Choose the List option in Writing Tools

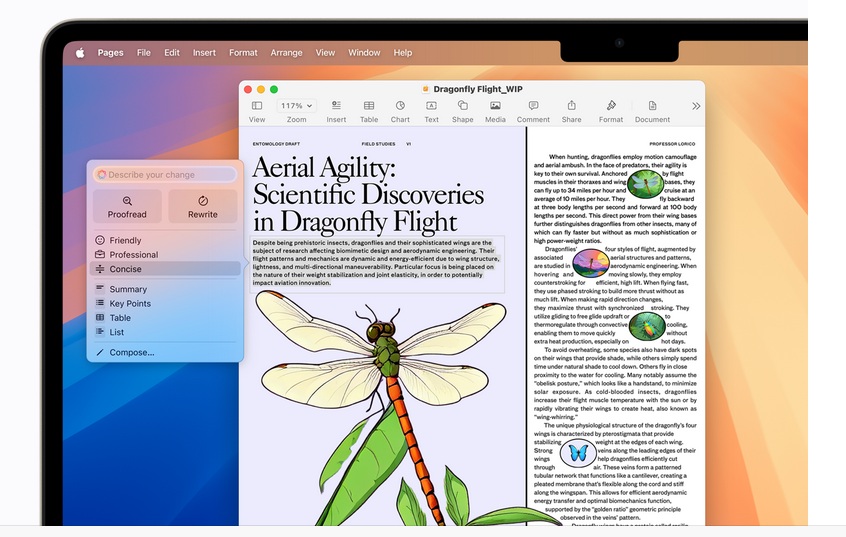tap(165, 332)
